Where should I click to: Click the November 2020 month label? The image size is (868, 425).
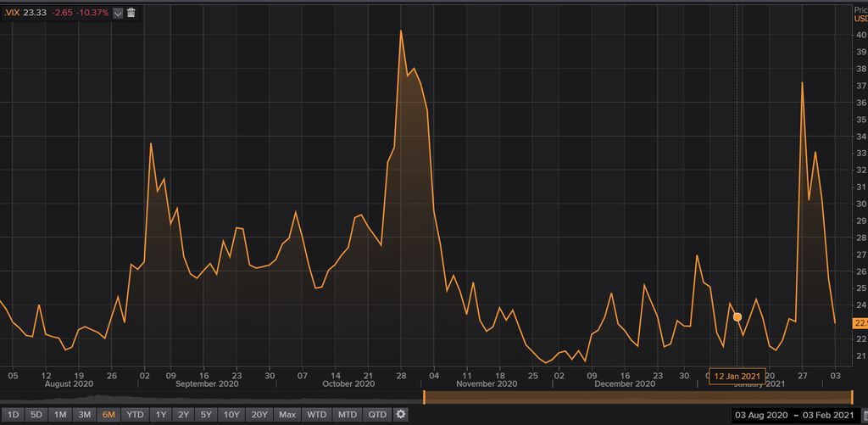pyautogui.click(x=487, y=383)
